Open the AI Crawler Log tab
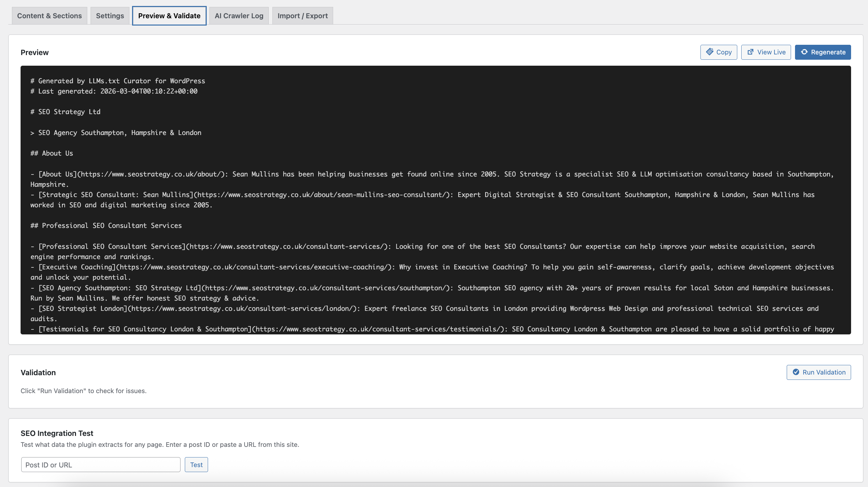Image resolution: width=868 pixels, height=487 pixels. pyautogui.click(x=239, y=16)
